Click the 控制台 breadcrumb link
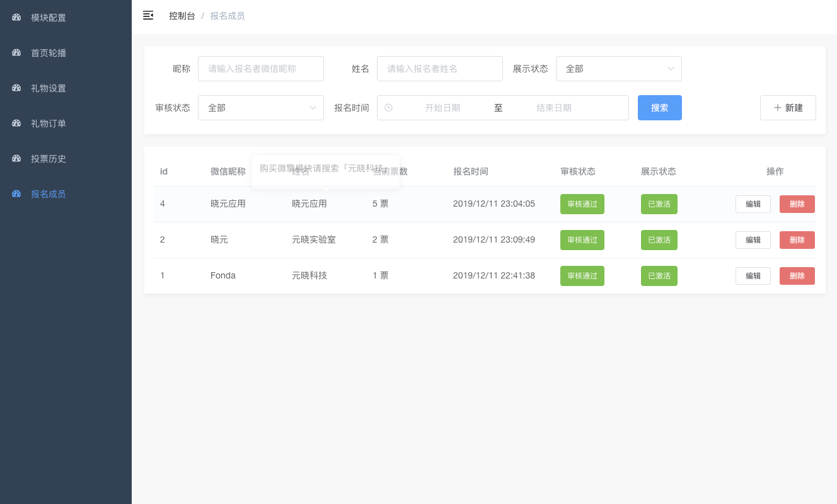The height and width of the screenshot is (504, 837). [182, 16]
